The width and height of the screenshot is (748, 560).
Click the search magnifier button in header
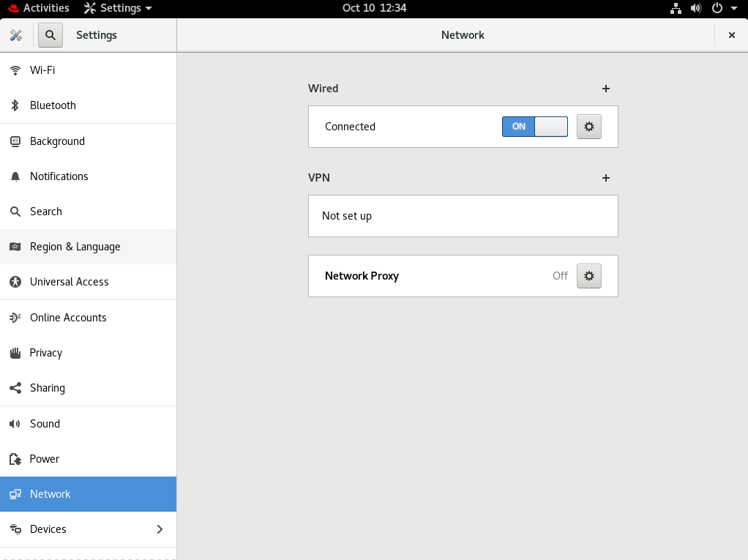(x=50, y=35)
